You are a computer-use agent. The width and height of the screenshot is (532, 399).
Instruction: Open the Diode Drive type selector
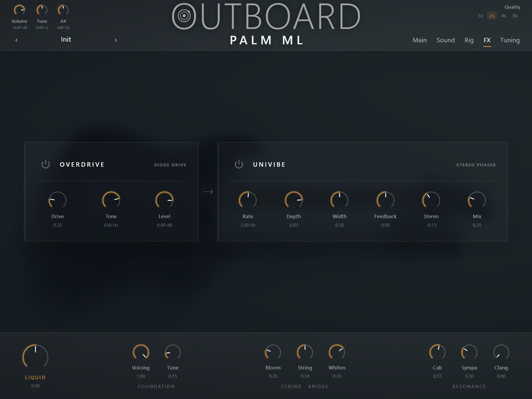coord(170,165)
